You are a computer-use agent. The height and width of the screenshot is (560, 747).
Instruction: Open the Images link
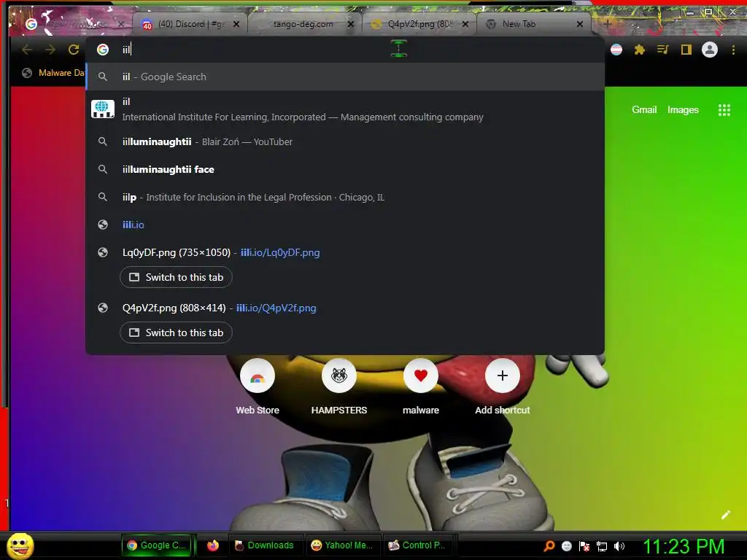pyautogui.click(x=683, y=109)
